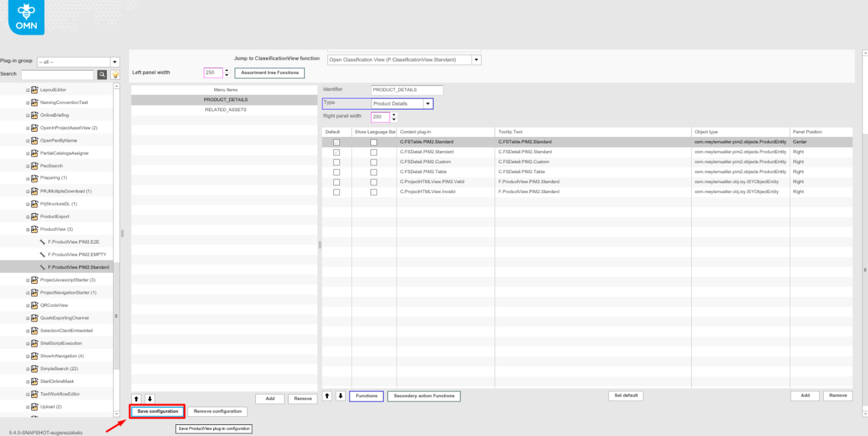Open the Plug-in group dropdown
The height and width of the screenshot is (436, 868).
pos(115,61)
